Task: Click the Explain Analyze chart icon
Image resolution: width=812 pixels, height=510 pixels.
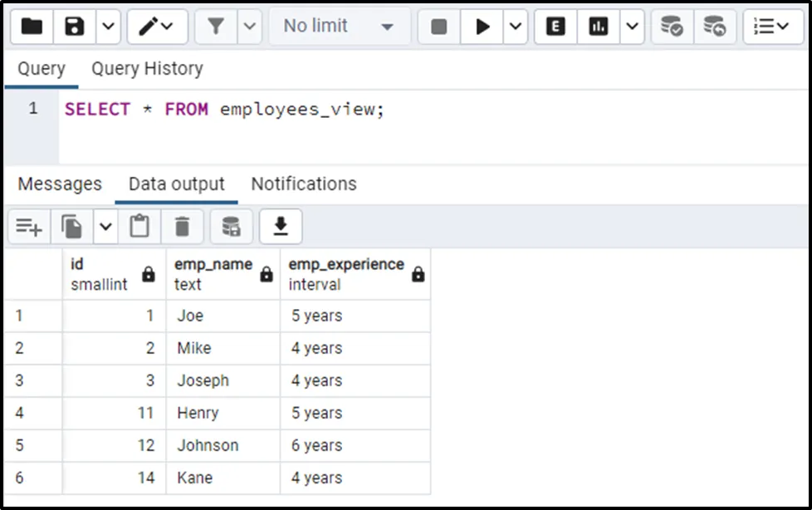Action: point(598,27)
